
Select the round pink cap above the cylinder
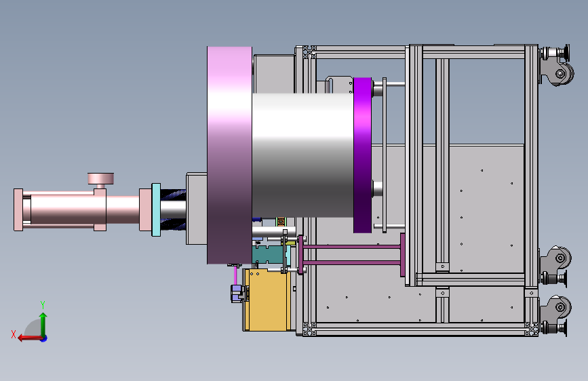coord(100,178)
